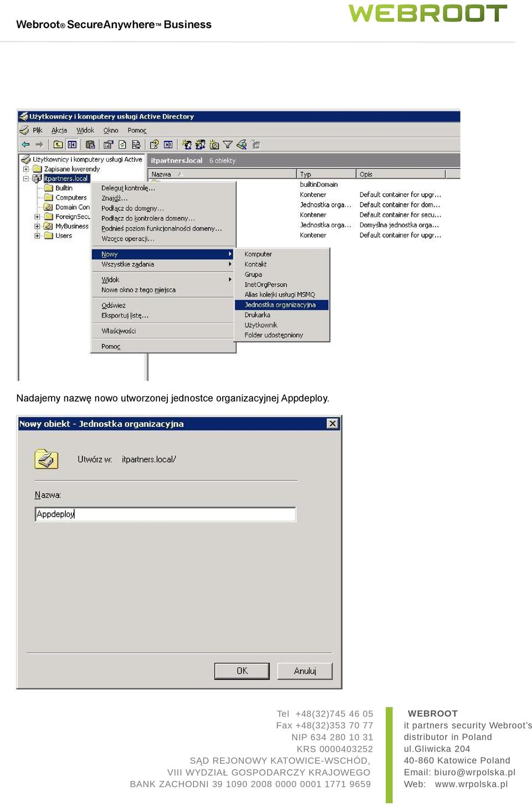Click the Help question mark toolbar icon

pos(154,145)
